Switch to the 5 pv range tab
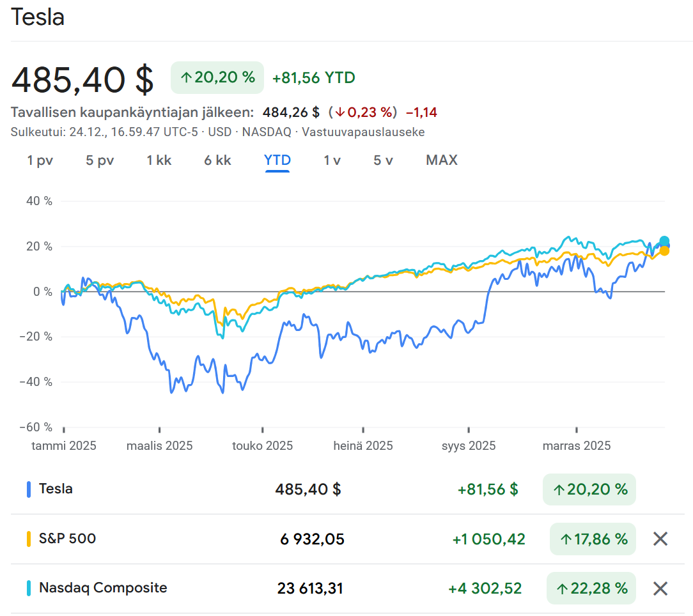The width and height of the screenshot is (693, 616). 100,160
